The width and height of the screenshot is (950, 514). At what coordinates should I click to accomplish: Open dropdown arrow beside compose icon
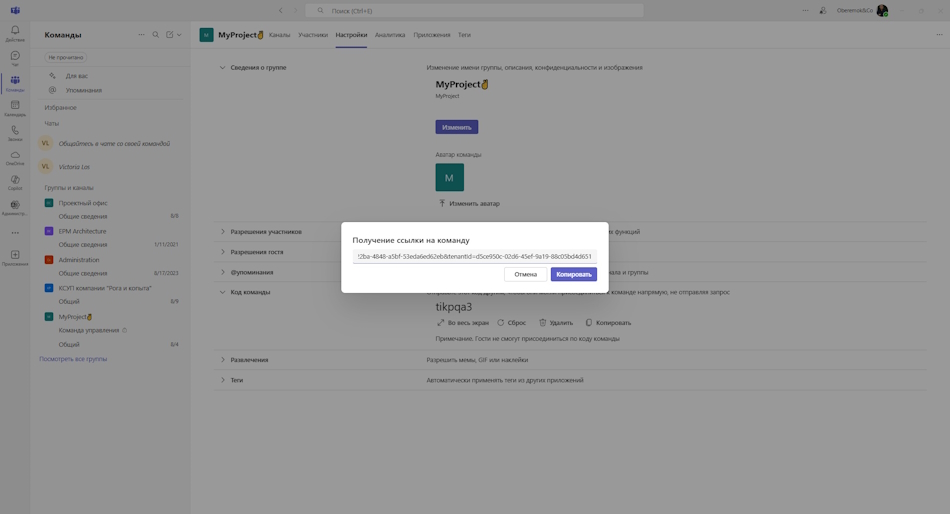[179, 35]
